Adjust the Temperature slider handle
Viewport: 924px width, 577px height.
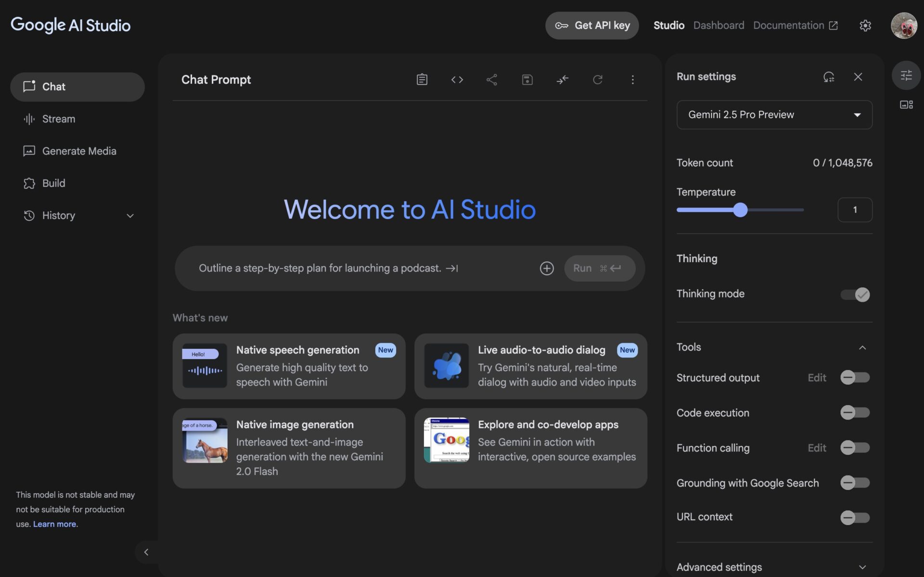pyautogui.click(x=740, y=210)
